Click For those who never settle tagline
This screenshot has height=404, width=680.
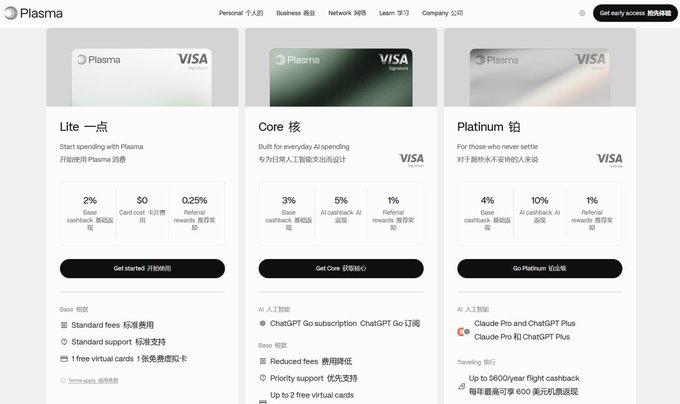[497, 147]
